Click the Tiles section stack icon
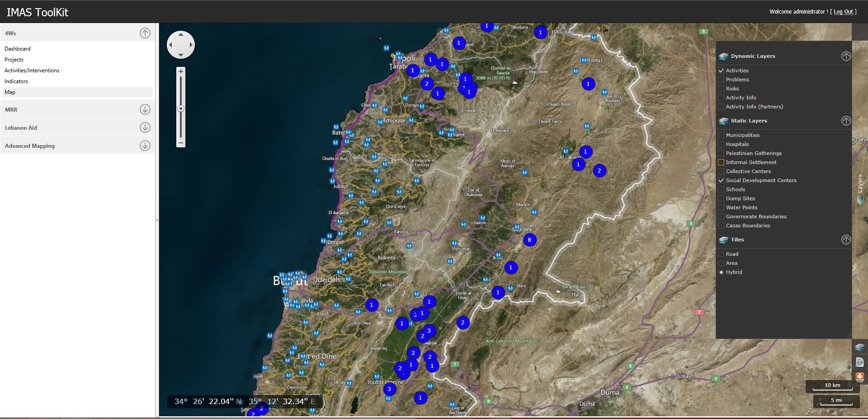The image size is (868, 419). (725, 240)
